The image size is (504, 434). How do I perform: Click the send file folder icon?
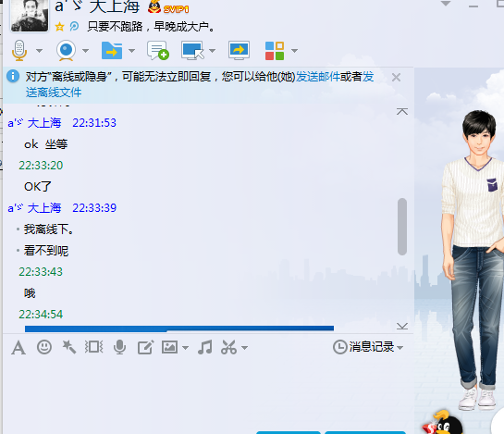coord(112,51)
